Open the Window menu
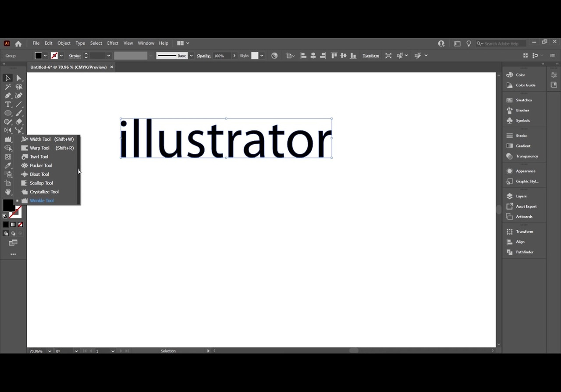Viewport: 561px width, 392px height. click(146, 43)
